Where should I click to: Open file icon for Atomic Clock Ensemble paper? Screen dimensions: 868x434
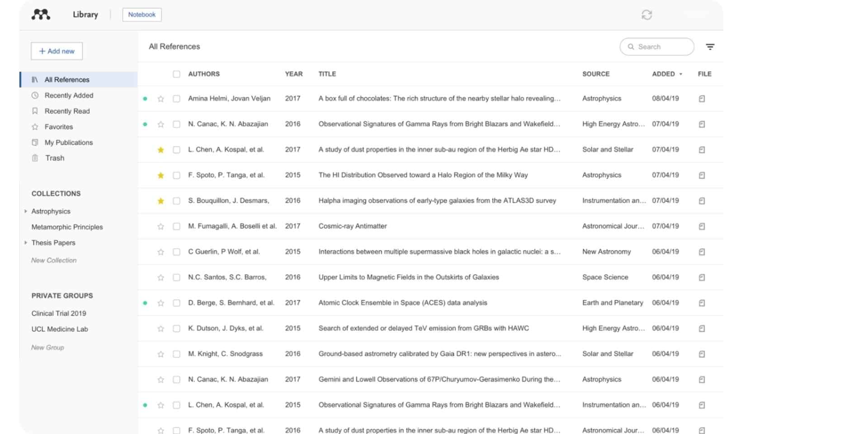point(702,303)
